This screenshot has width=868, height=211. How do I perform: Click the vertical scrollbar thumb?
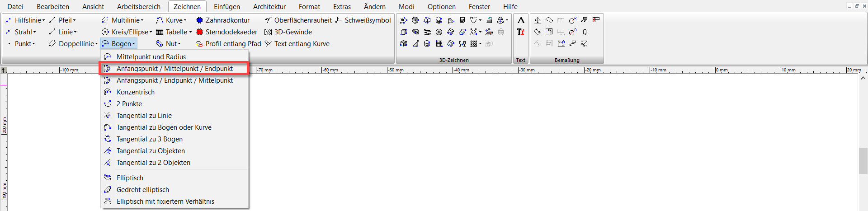tap(863, 160)
